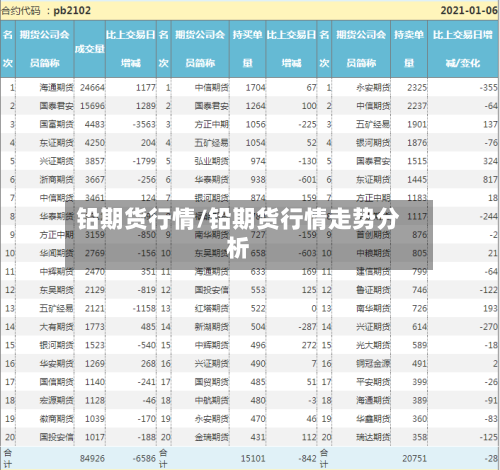
Task: Click the "光大期货" company name
Action: tap(373, 345)
